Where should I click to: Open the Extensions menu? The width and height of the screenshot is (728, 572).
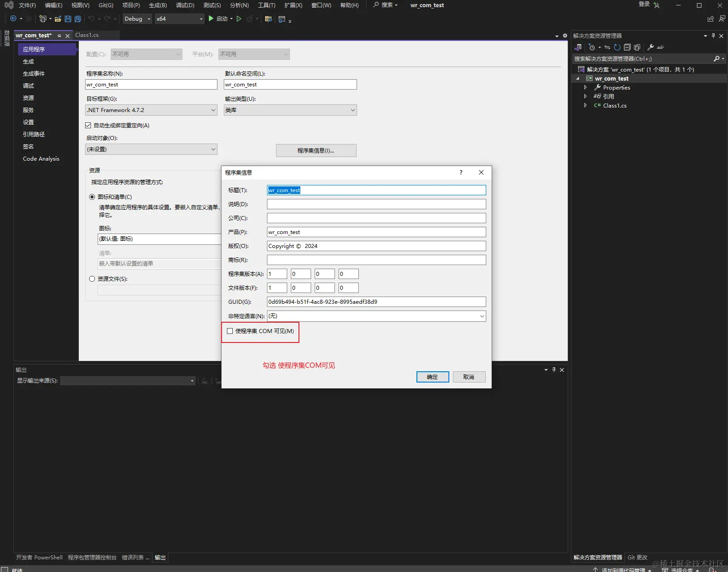point(293,5)
